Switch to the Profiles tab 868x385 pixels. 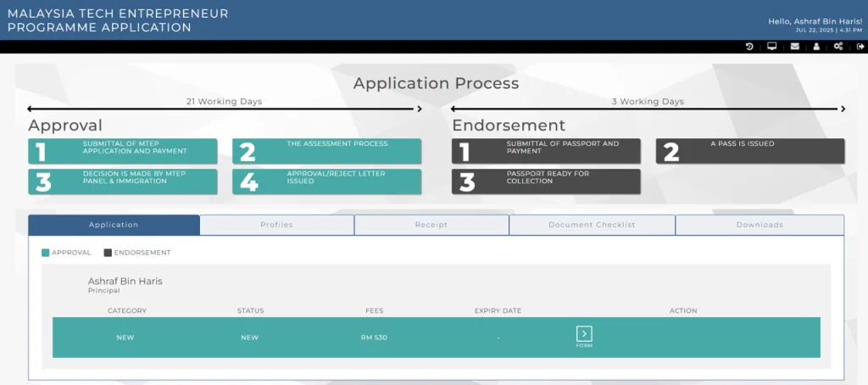(277, 225)
